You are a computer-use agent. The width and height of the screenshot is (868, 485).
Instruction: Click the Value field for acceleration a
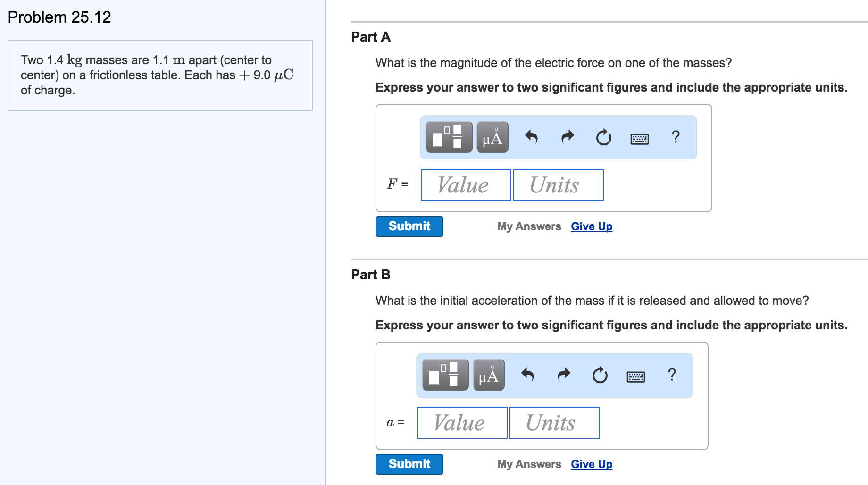(x=462, y=423)
